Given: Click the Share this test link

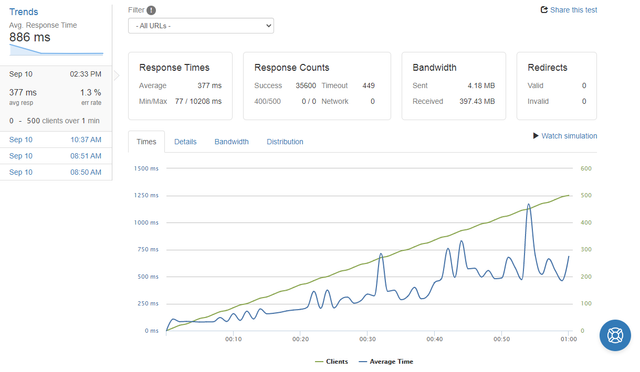Looking at the screenshot, I should coord(573,10).
